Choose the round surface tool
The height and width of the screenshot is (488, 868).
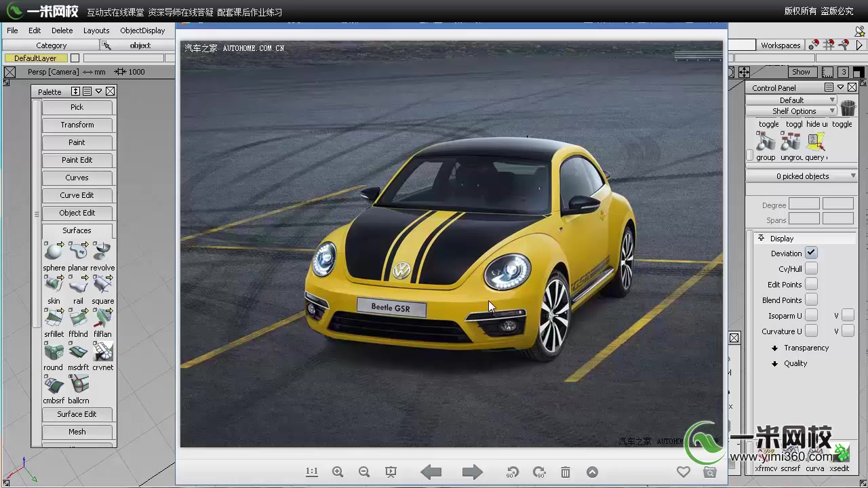click(x=54, y=351)
